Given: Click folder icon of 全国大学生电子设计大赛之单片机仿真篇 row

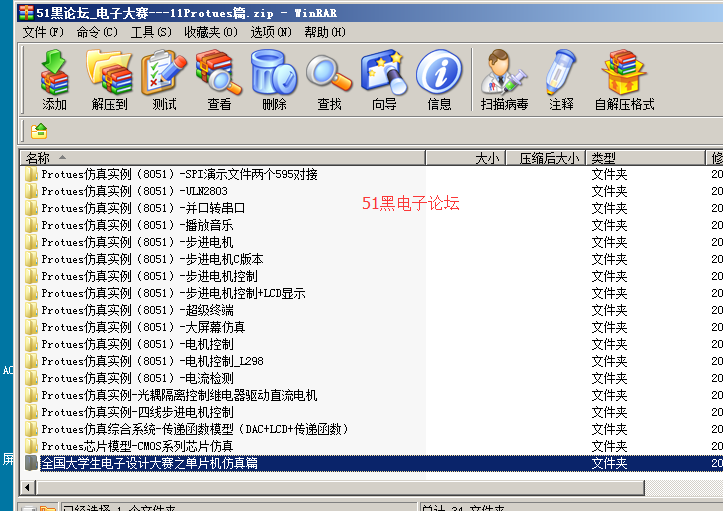Looking at the screenshot, I should 31,463.
